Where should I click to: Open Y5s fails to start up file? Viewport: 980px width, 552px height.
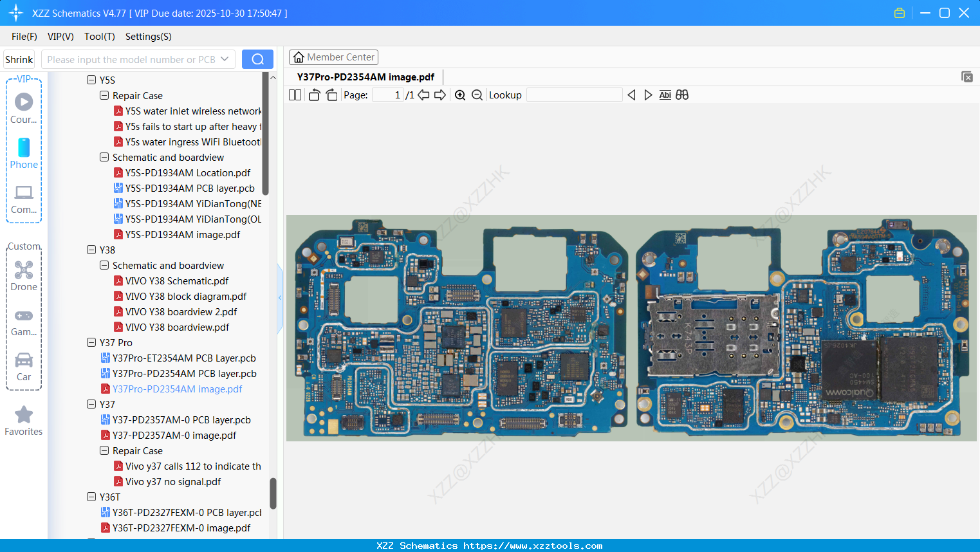coord(188,126)
